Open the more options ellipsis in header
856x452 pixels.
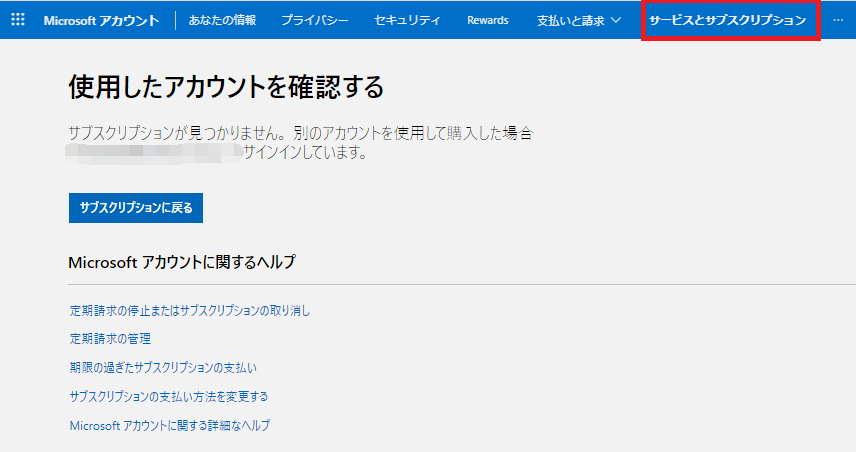coord(838,20)
